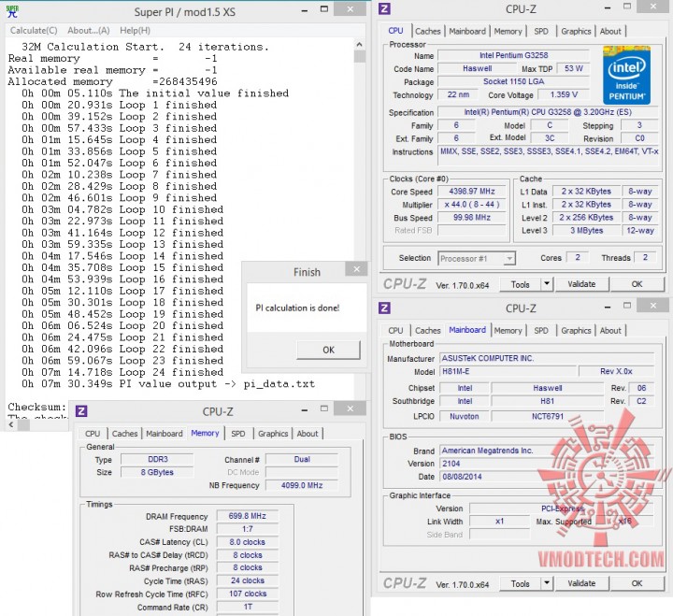Click the CPU-Z purple Z icon in Mainboard window

click(x=384, y=308)
